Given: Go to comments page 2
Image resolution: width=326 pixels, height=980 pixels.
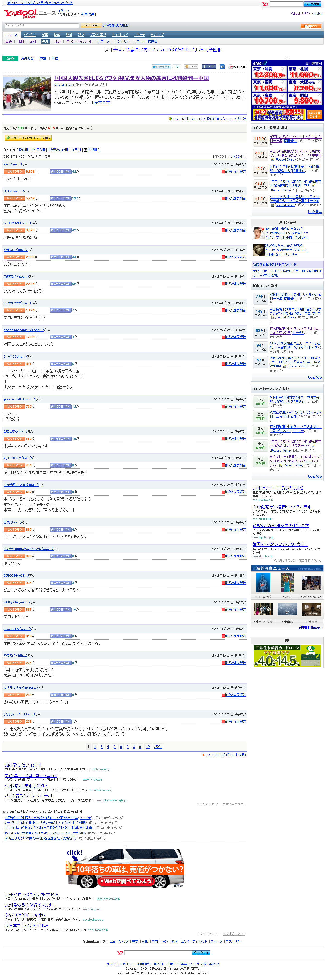Looking at the screenshot, I should [95, 747].
